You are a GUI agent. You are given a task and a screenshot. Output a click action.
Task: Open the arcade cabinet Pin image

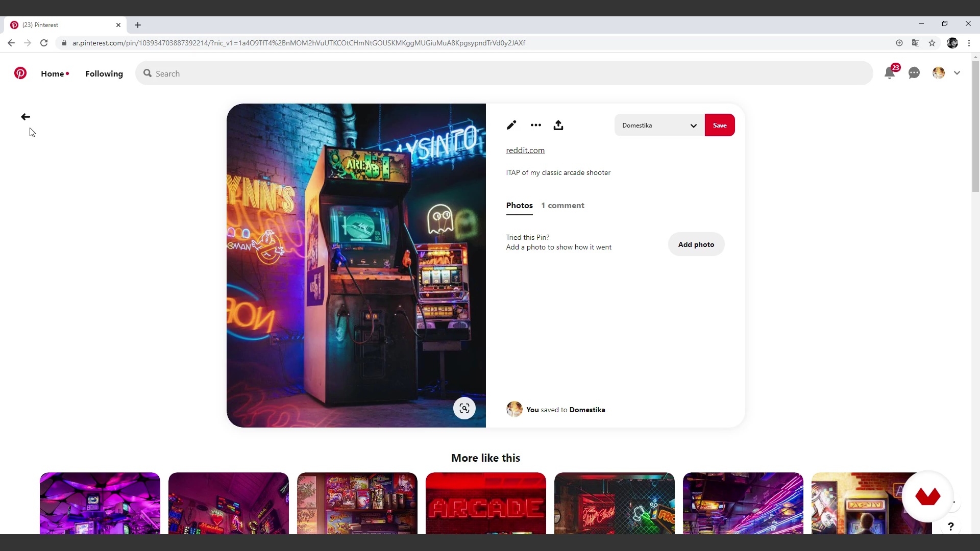pyautogui.click(x=356, y=265)
